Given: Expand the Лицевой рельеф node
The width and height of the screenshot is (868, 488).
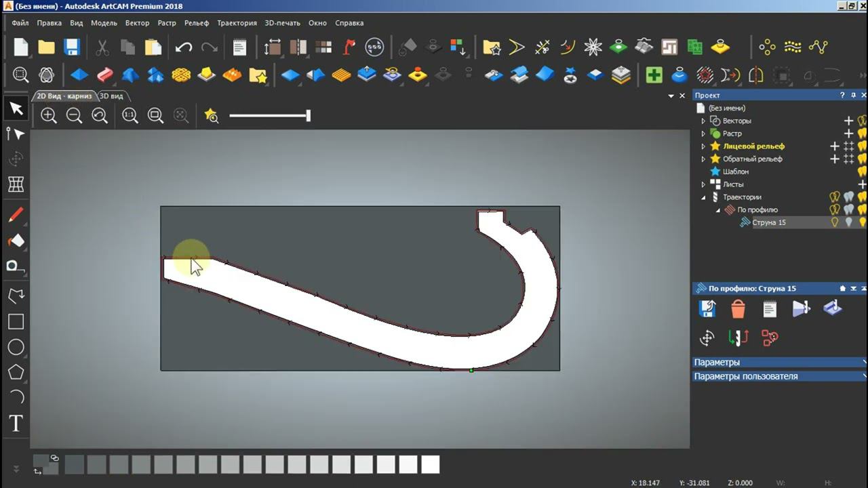Looking at the screenshot, I should click(x=703, y=146).
